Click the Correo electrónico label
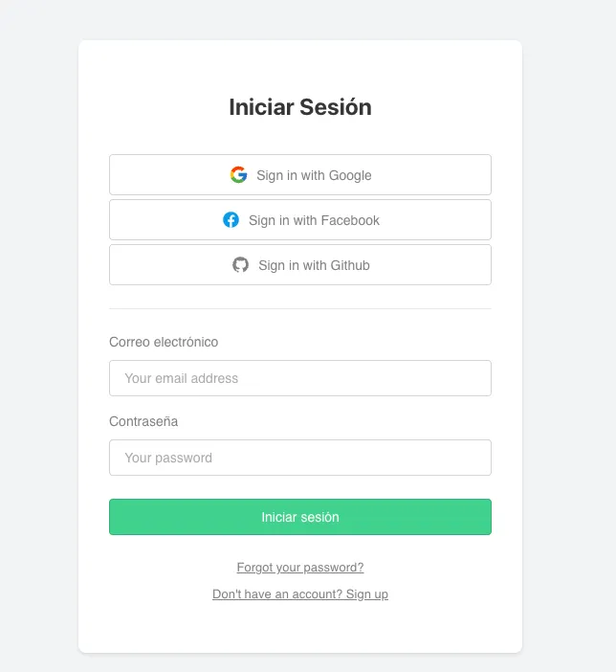Image resolution: width=616 pixels, height=672 pixels. tap(164, 342)
